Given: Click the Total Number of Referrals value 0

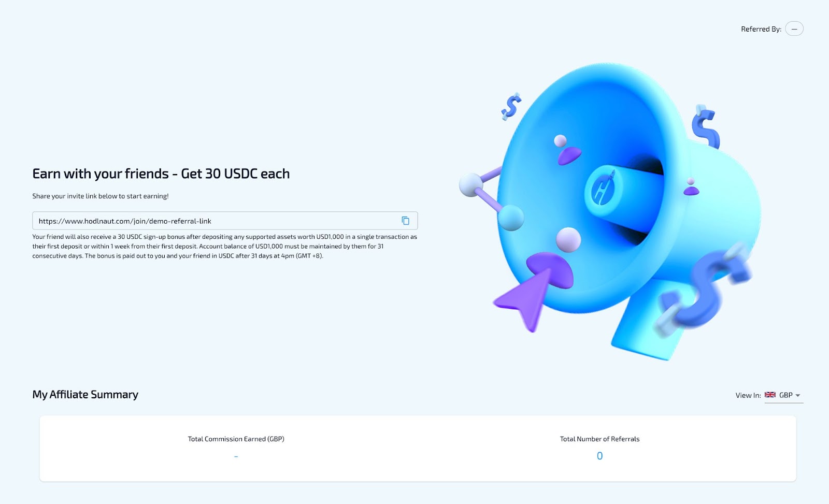Looking at the screenshot, I should click(599, 456).
